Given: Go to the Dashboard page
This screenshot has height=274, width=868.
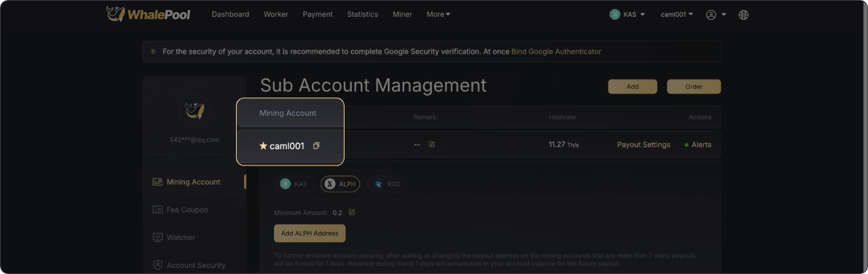Looking at the screenshot, I should click(230, 14).
